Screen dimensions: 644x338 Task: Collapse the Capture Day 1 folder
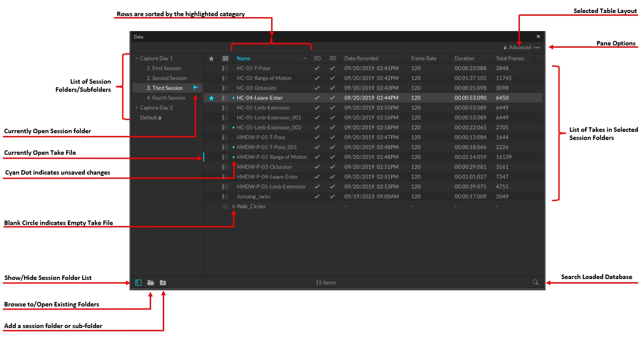click(136, 58)
